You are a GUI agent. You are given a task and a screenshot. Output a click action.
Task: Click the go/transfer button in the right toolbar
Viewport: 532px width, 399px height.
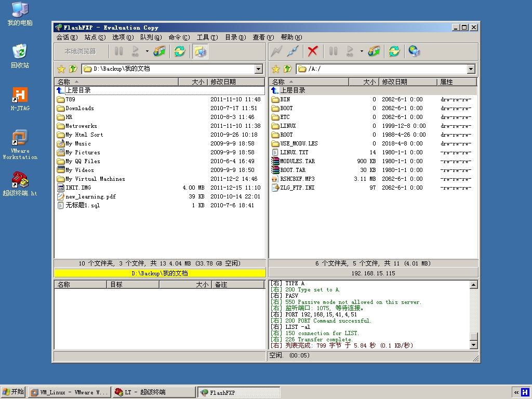click(350, 51)
